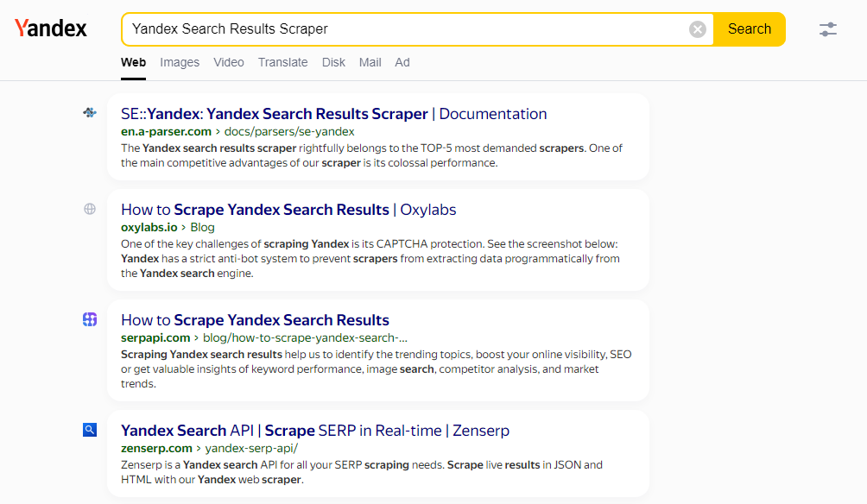Click the serpapi.com site favicon
Screen dimensions: 867x504
pos(89,319)
